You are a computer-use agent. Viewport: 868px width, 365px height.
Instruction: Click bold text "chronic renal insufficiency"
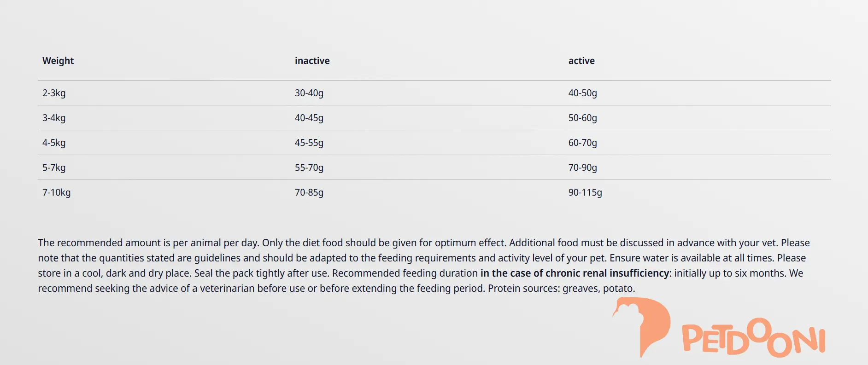click(607, 273)
